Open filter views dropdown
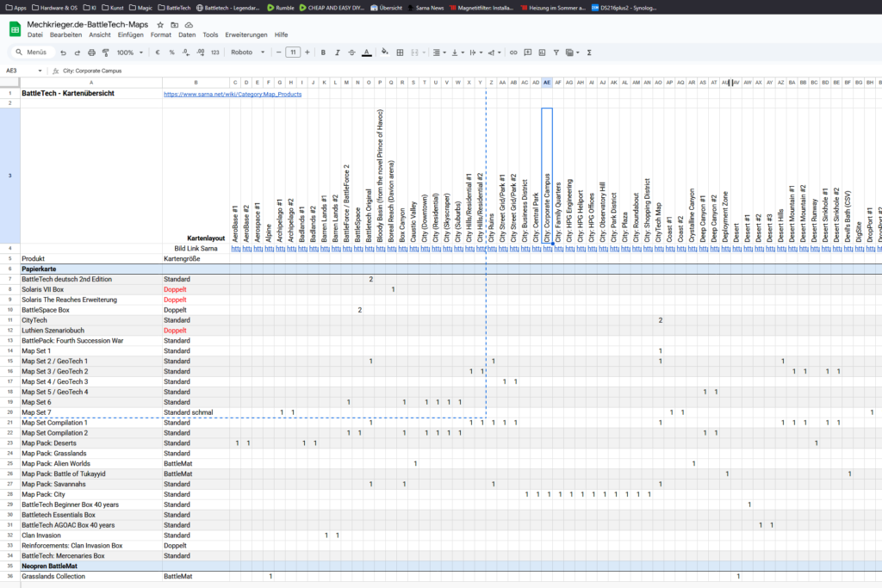882x588 pixels. 573,53
